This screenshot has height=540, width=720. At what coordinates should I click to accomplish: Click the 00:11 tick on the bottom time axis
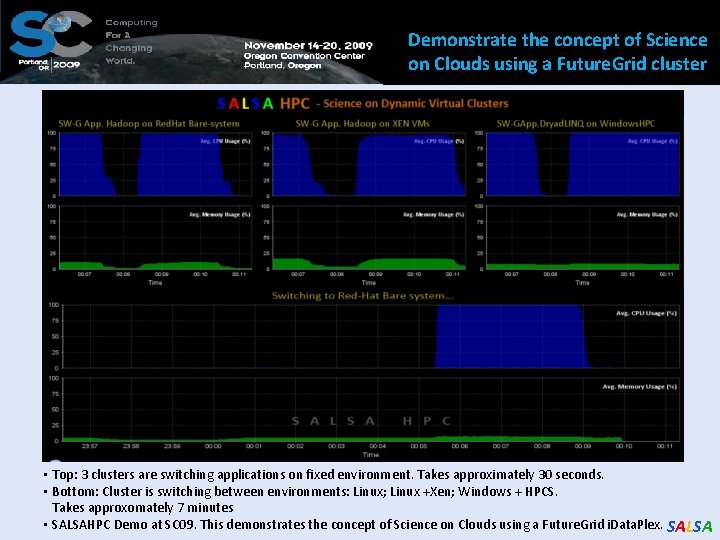[x=665, y=446]
